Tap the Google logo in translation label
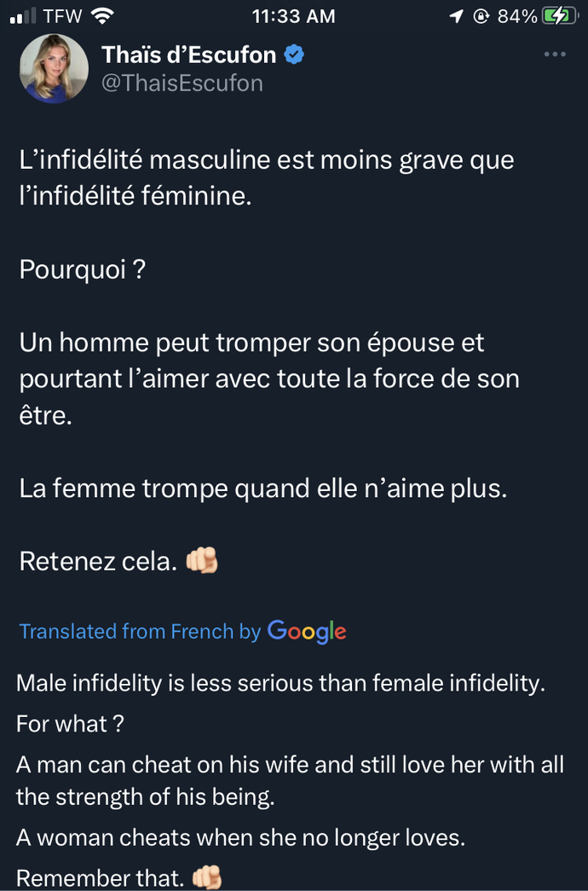The width and height of the screenshot is (588, 891). pyautogui.click(x=307, y=632)
